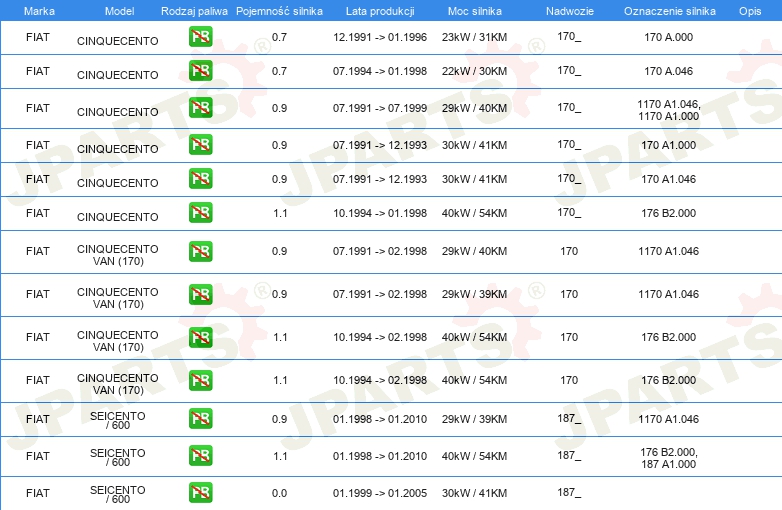Select engine code cell 170 A.046
The height and width of the screenshot is (510, 782).
(x=668, y=71)
